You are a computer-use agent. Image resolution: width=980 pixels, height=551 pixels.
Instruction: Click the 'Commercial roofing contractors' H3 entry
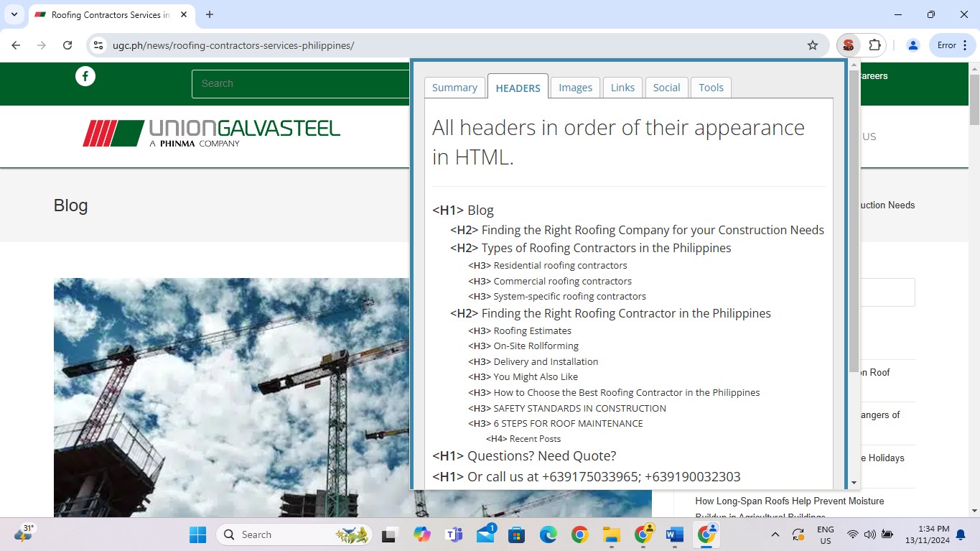click(550, 281)
